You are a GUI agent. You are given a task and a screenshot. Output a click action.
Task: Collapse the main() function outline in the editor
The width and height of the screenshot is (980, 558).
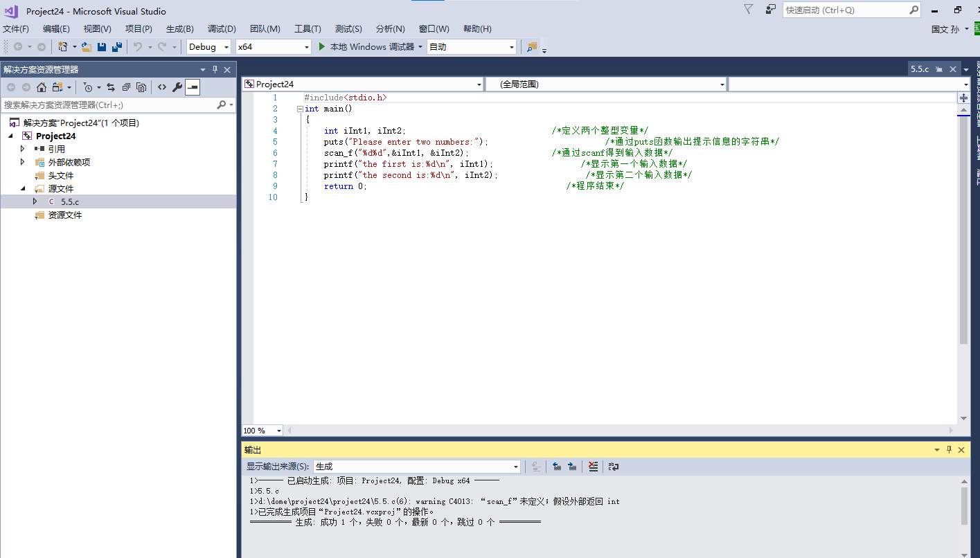click(299, 109)
